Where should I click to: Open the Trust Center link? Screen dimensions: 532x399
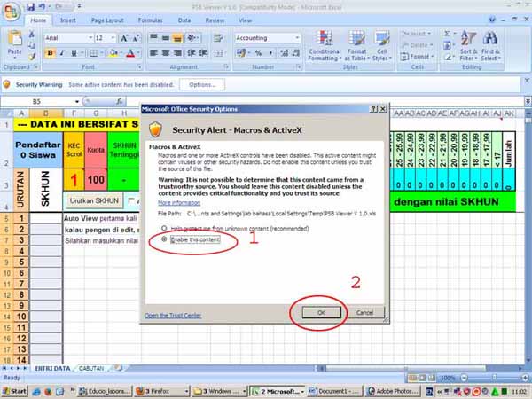(174, 316)
